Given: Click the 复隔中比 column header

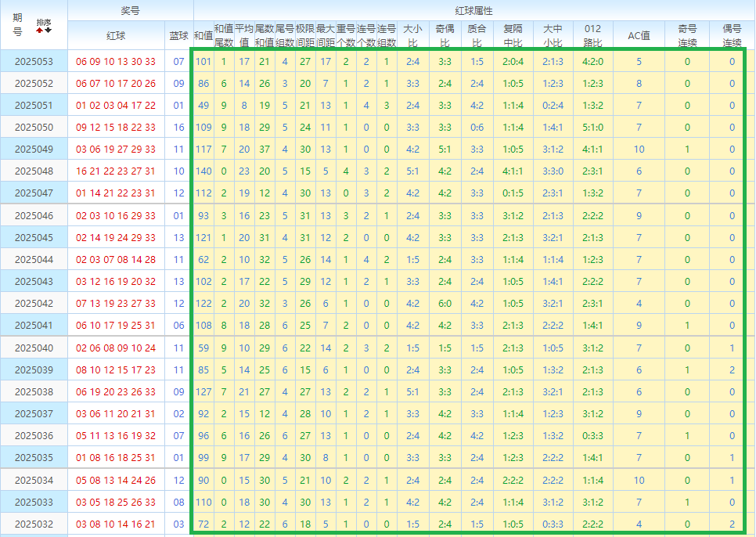Looking at the screenshot, I should 513,35.
